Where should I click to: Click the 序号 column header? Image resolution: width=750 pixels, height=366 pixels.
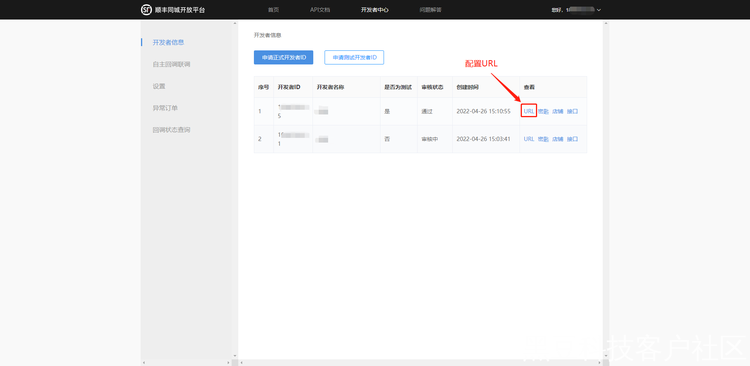pyautogui.click(x=264, y=87)
